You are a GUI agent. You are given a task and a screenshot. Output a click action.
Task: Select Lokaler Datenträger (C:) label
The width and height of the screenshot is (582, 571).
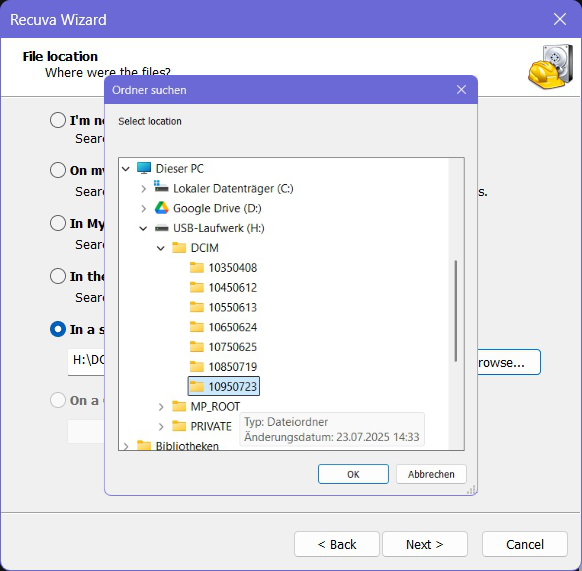pos(233,188)
